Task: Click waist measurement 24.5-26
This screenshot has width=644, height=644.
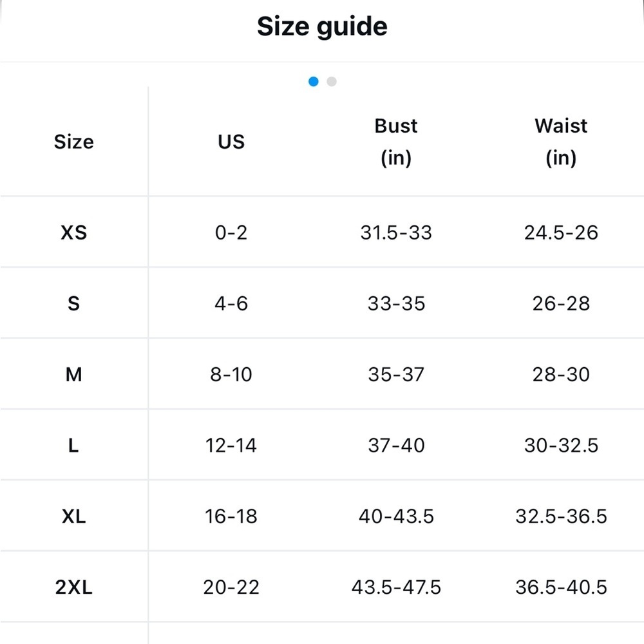Action: tap(561, 232)
